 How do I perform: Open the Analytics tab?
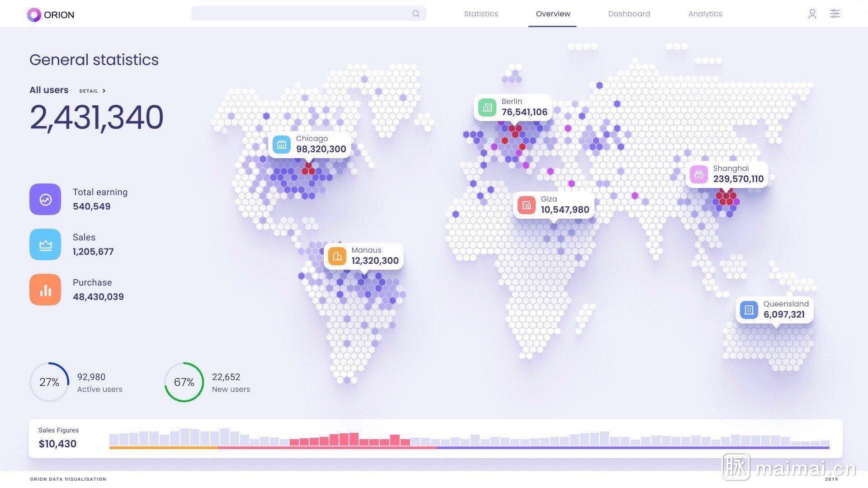click(705, 14)
